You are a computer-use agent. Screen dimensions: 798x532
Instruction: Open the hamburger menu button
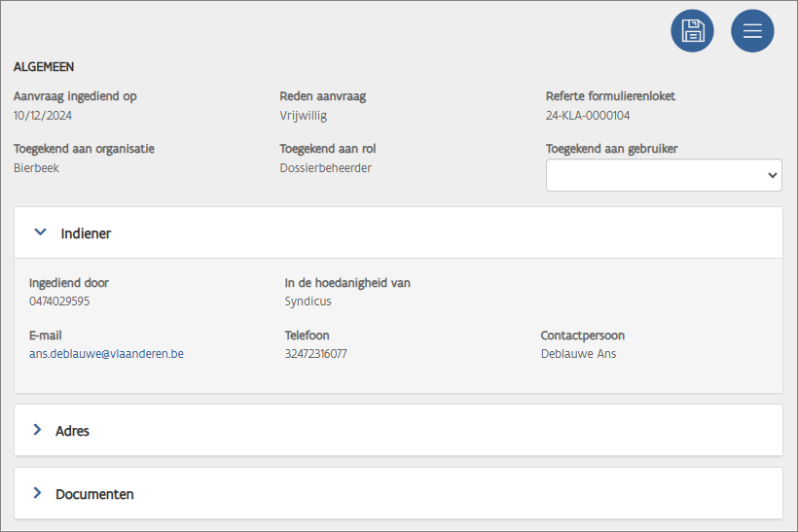coord(752,30)
